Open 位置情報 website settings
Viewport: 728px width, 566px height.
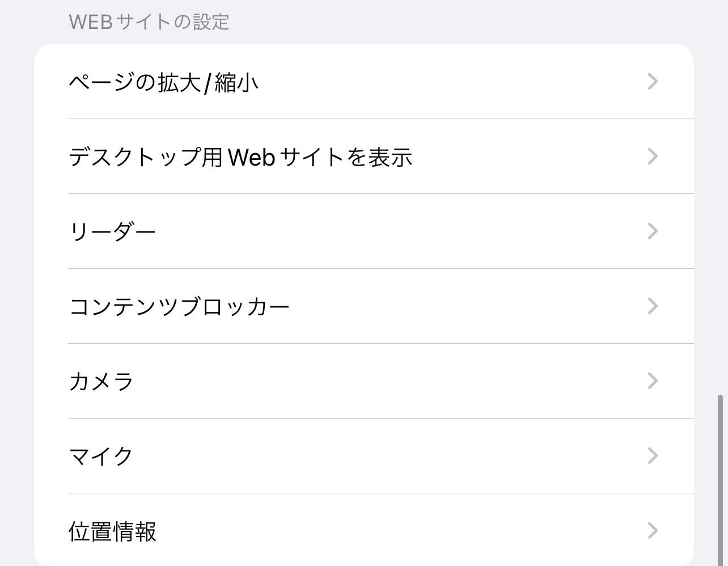(x=112, y=531)
